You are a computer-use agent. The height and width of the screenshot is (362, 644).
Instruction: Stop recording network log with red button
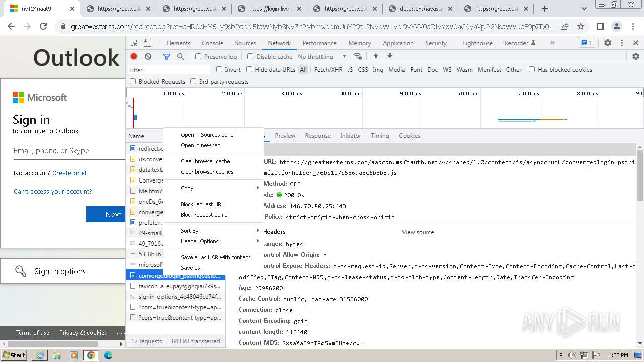[x=134, y=57]
